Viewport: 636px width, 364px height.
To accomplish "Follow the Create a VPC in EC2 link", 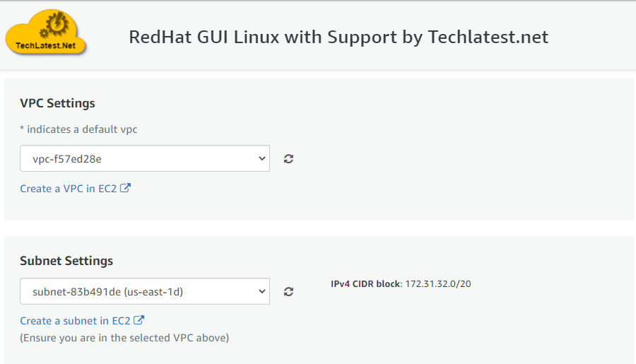I will tap(69, 189).
